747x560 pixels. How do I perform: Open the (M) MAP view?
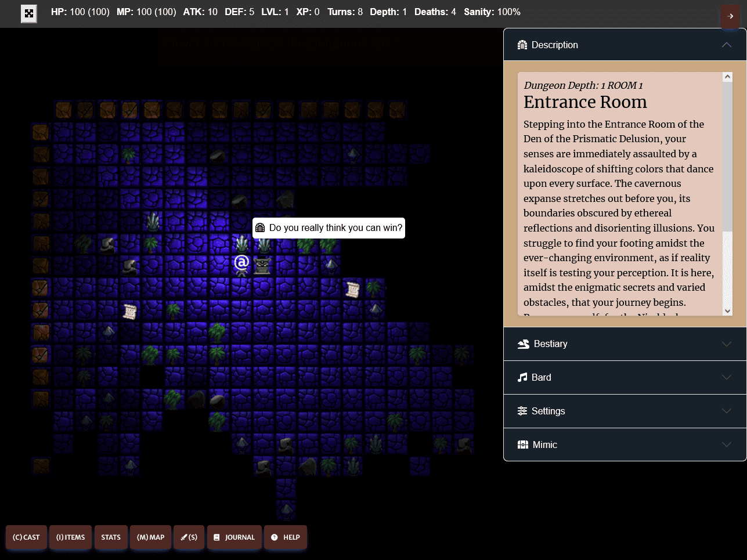coord(150,537)
